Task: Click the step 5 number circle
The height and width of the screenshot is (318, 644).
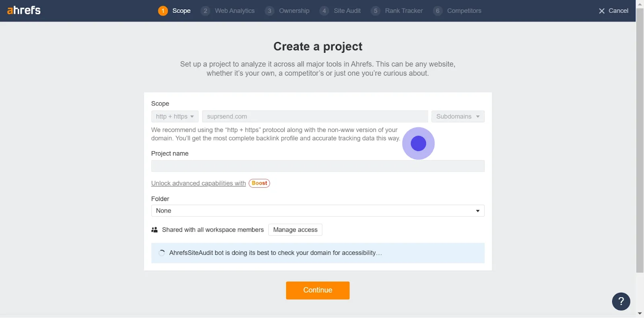Action: pos(375,11)
